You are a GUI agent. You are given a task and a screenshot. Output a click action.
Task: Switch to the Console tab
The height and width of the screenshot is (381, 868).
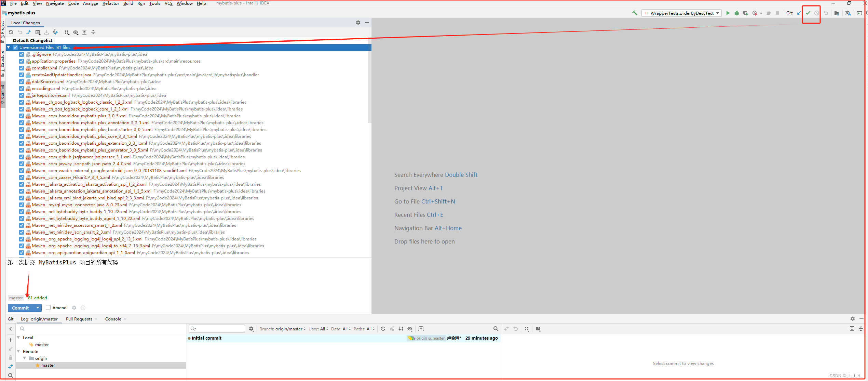click(x=113, y=319)
